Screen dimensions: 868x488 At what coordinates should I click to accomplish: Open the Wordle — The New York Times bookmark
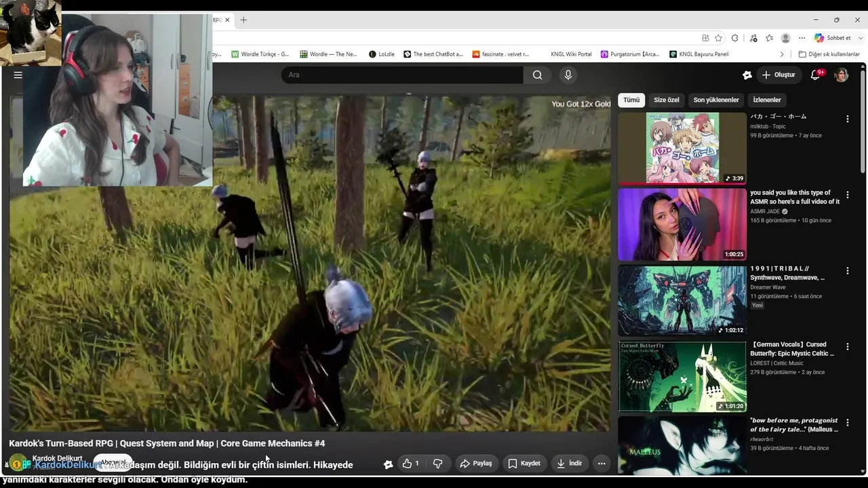pos(329,54)
